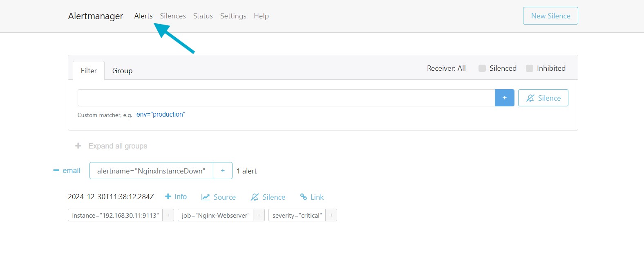
Task: Enable the Inhibited checkbox
Action: (530, 68)
